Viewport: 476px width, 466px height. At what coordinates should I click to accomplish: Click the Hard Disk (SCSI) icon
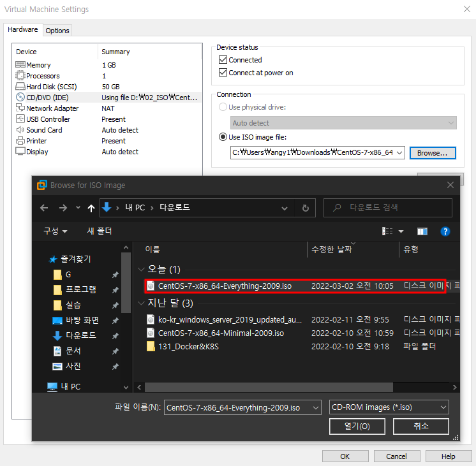20,87
